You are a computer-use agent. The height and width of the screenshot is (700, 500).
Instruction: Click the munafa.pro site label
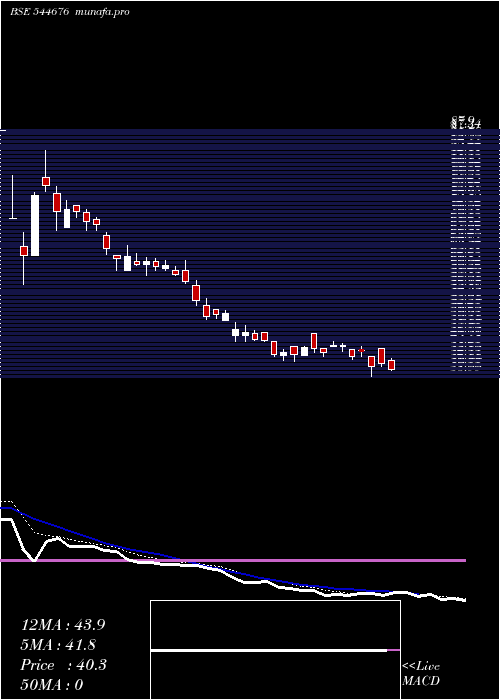coord(103,12)
